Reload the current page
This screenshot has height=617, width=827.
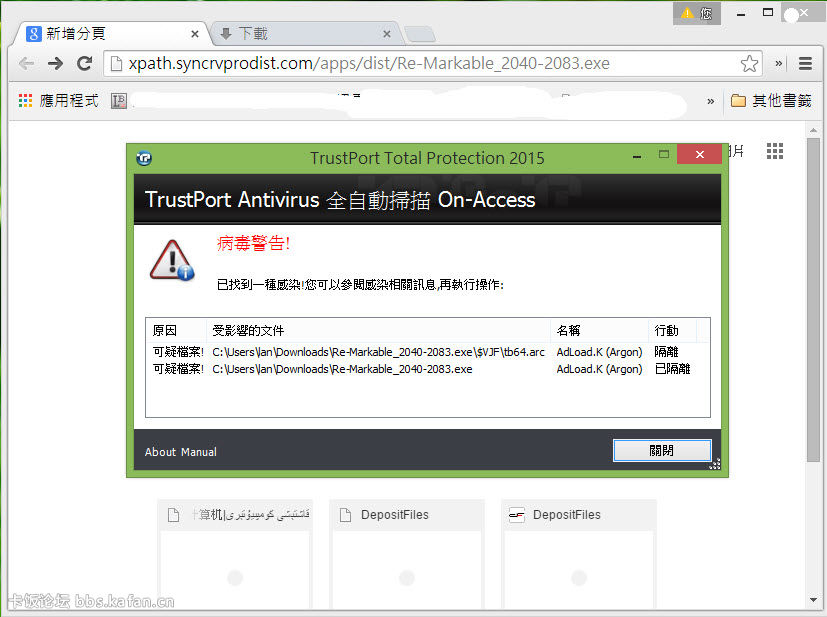(x=85, y=64)
